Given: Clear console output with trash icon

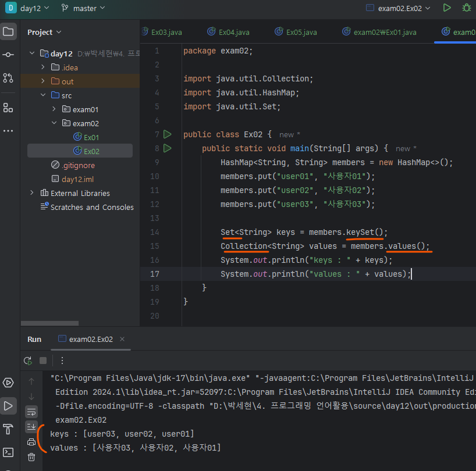Looking at the screenshot, I should pos(31,457).
